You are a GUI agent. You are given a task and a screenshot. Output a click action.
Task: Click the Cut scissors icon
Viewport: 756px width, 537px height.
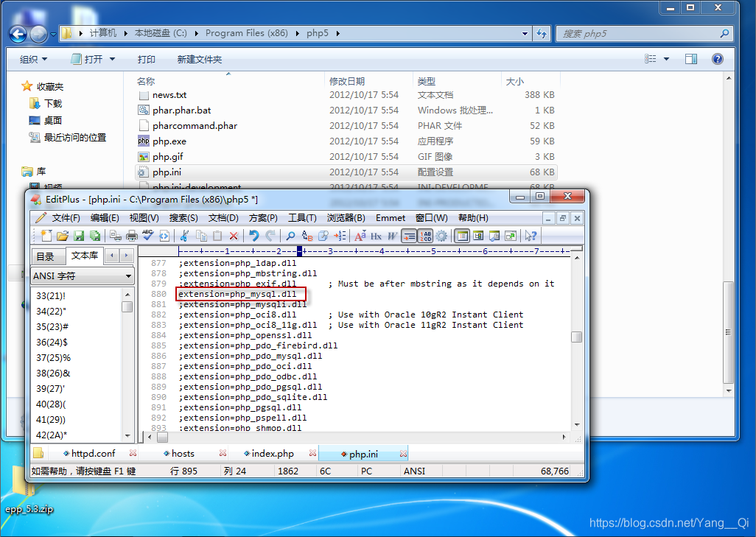(x=185, y=236)
